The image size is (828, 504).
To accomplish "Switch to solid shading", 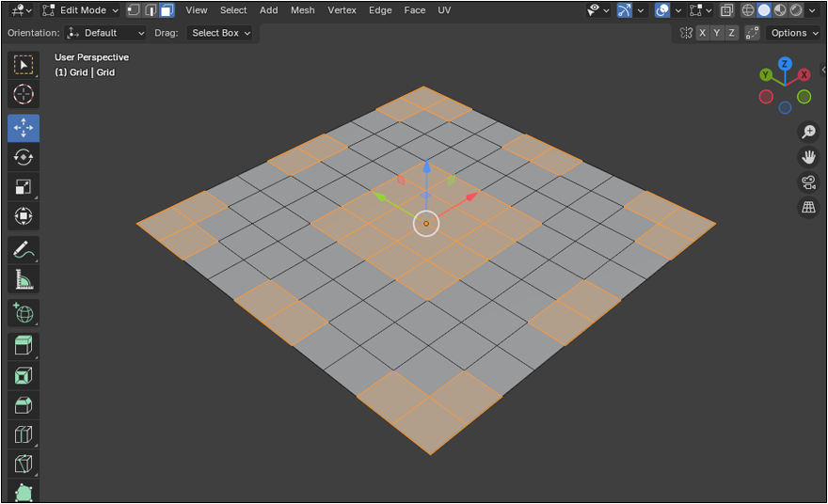I will point(764,10).
